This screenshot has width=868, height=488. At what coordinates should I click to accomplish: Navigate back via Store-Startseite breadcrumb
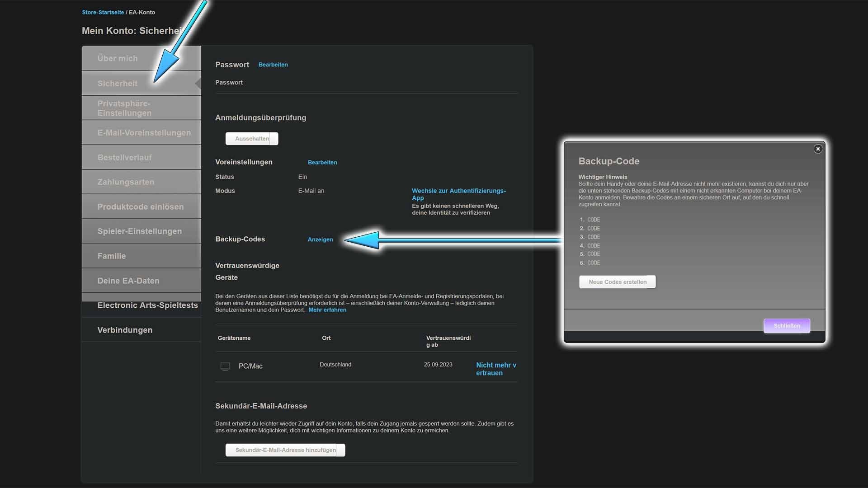(x=103, y=12)
